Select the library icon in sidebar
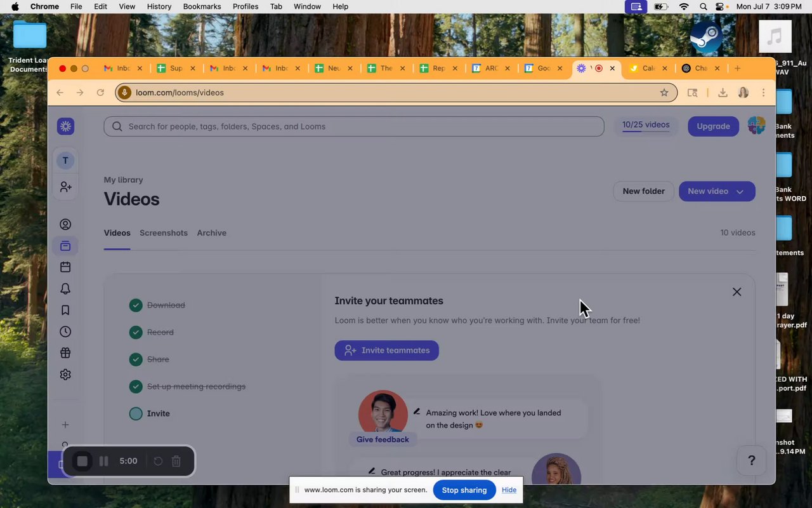Viewport: 812px width, 508px height. (x=65, y=246)
